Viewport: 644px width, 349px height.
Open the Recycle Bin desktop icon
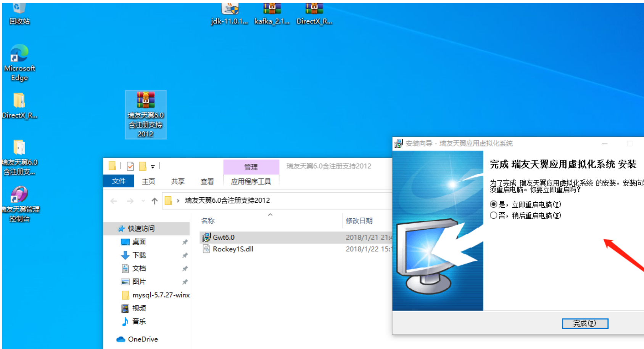[19, 13]
